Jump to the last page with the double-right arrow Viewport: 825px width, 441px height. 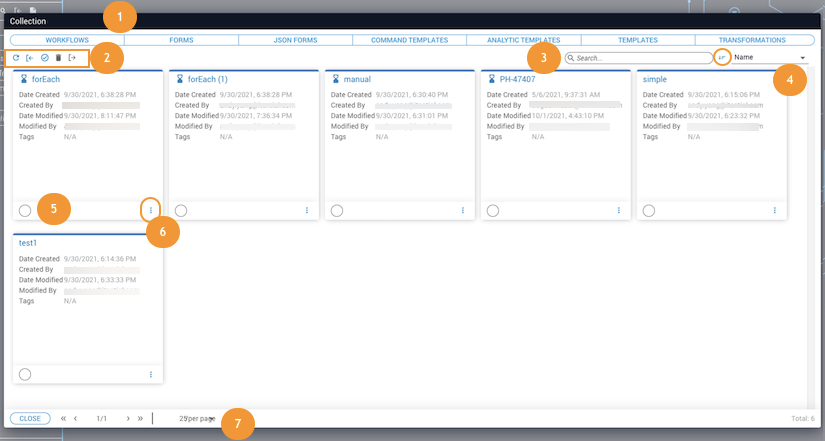point(140,418)
